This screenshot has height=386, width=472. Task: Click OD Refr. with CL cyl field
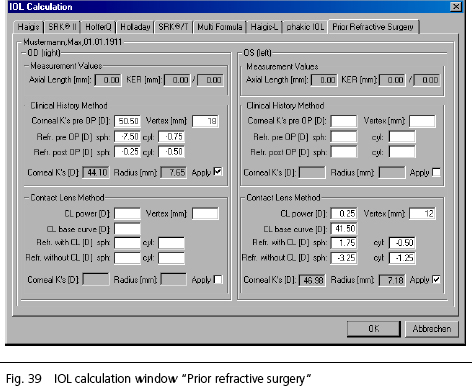(171, 243)
